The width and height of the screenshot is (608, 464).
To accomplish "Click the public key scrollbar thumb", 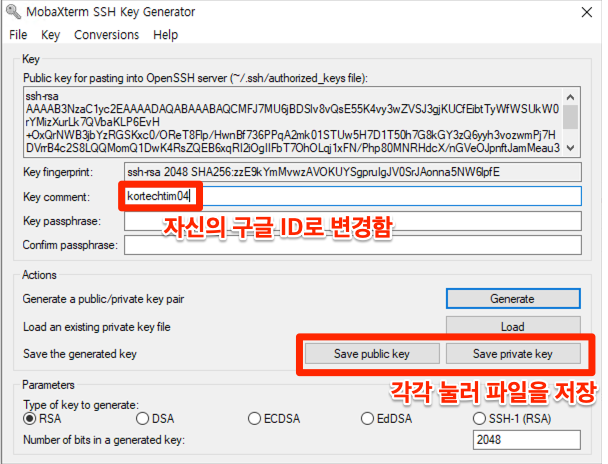I will (570, 117).
